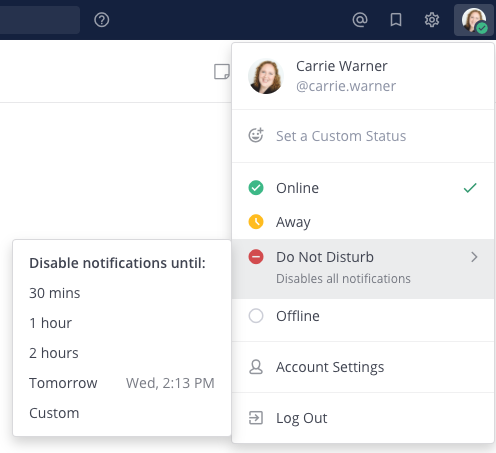Viewport: 496px width, 453px height.
Task: Click the profile avatar in top bar
Action: coord(474,20)
